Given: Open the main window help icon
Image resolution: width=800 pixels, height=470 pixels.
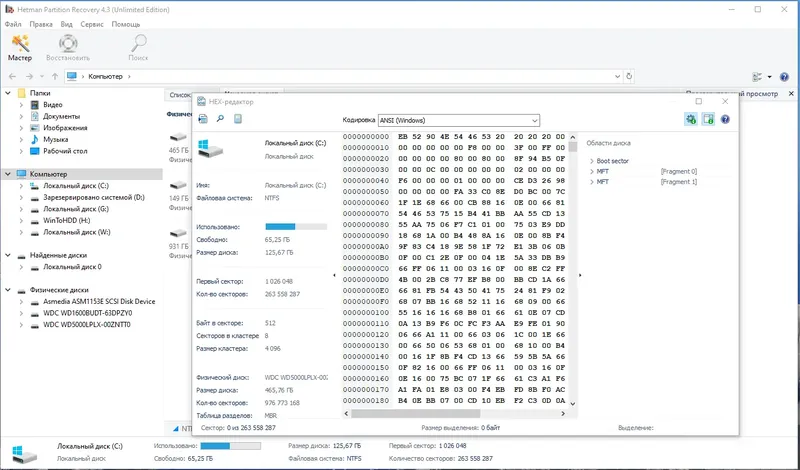Looking at the screenshot, I should tap(784, 77).
